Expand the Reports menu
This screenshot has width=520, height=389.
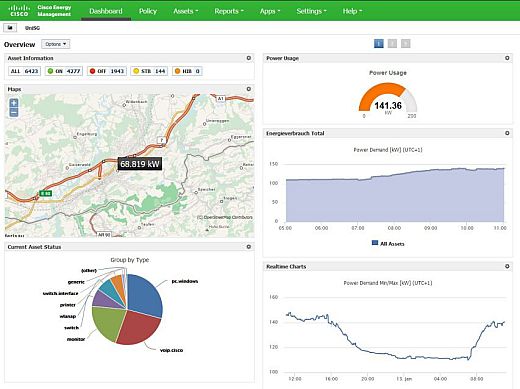pos(229,11)
